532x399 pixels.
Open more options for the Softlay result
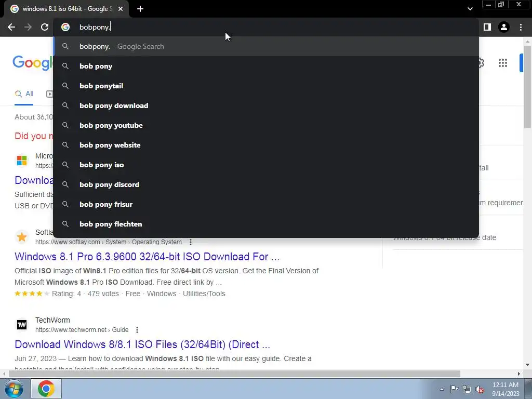pos(191,242)
